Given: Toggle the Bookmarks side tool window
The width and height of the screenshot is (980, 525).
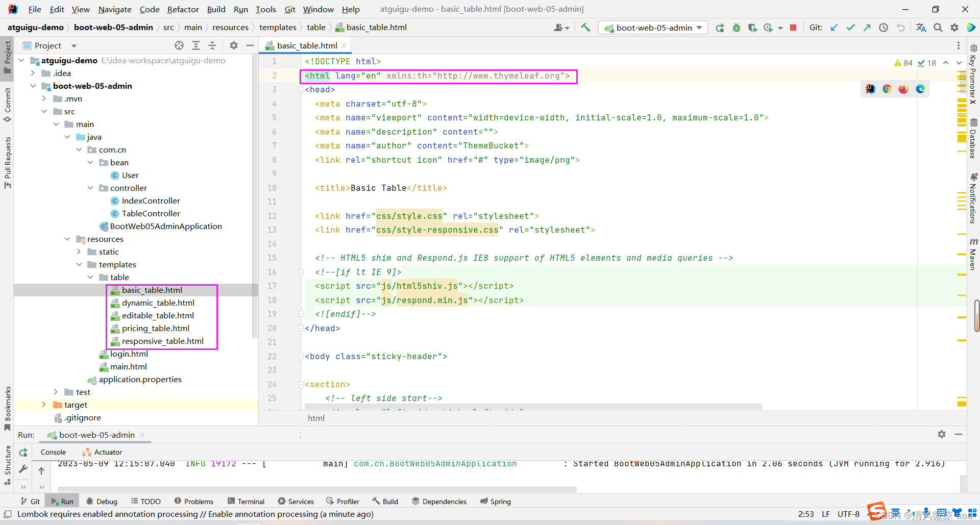Looking at the screenshot, I should click(x=7, y=408).
